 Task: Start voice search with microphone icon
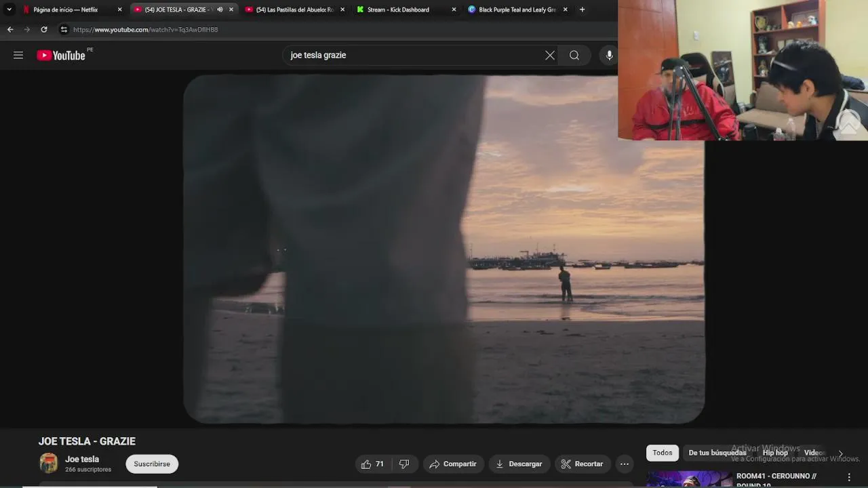[609, 56]
